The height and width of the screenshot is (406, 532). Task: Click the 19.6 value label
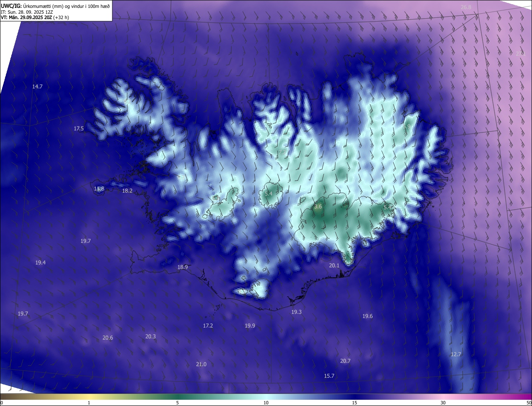tap(367, 316)
